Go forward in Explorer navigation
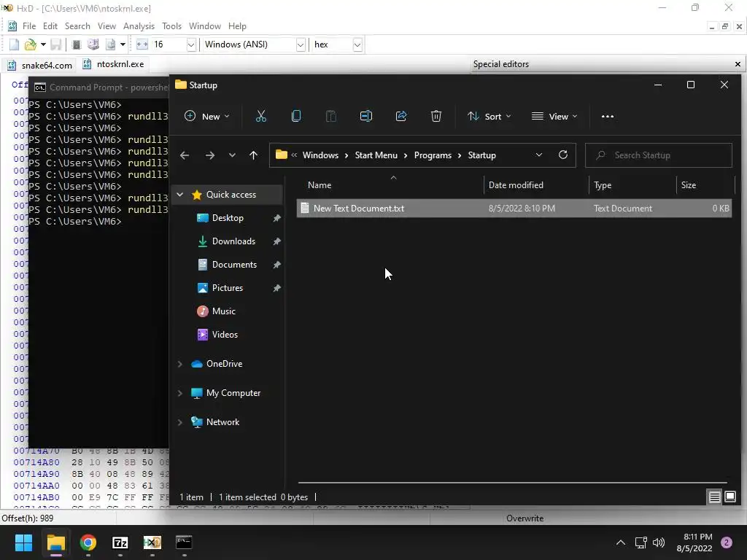 pyautogui.click(x=209, y=155)
